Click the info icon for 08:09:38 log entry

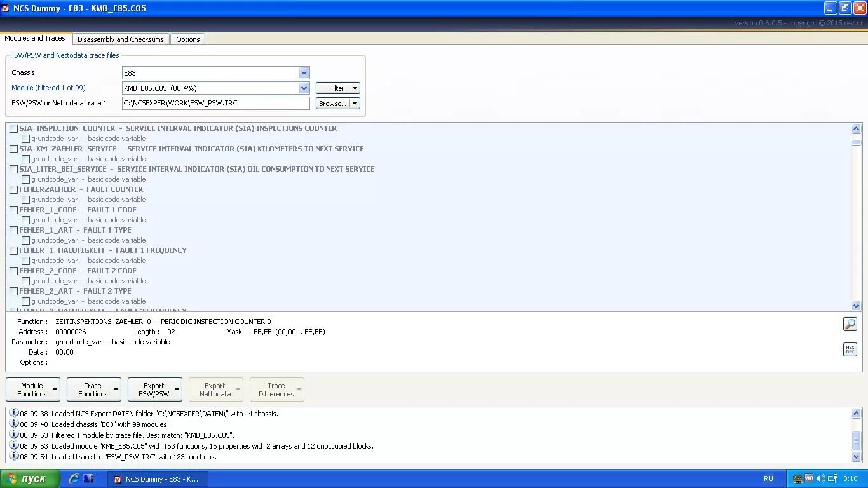[13, 413]
